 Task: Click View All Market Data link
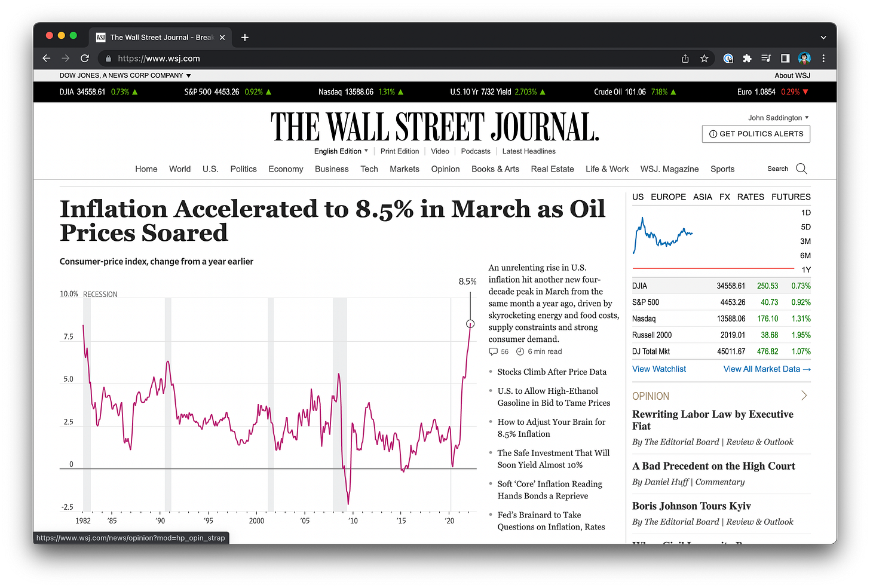coord(767,369)
